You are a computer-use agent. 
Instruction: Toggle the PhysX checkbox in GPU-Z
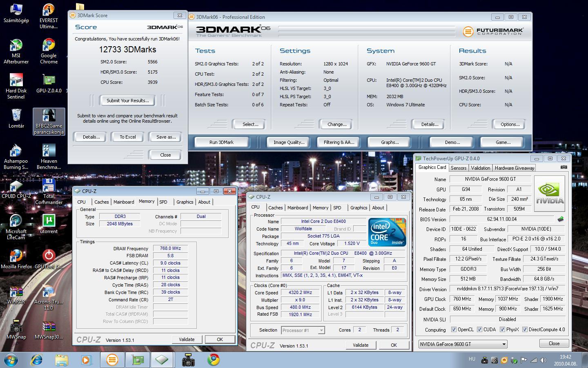(502, 330)
